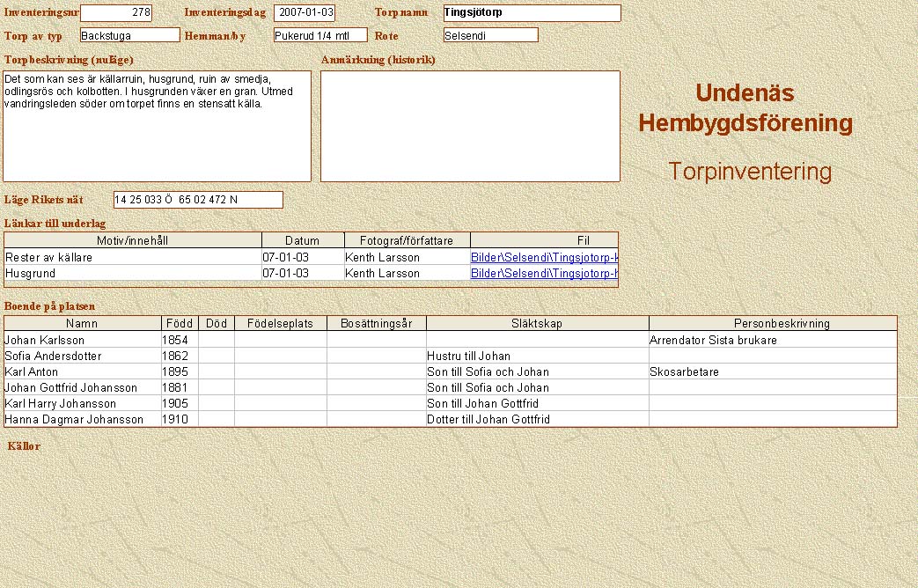Click the empty Anmärkning (historik) text box
The width and height of the screenshot is (918, 588).
(470, 126)
